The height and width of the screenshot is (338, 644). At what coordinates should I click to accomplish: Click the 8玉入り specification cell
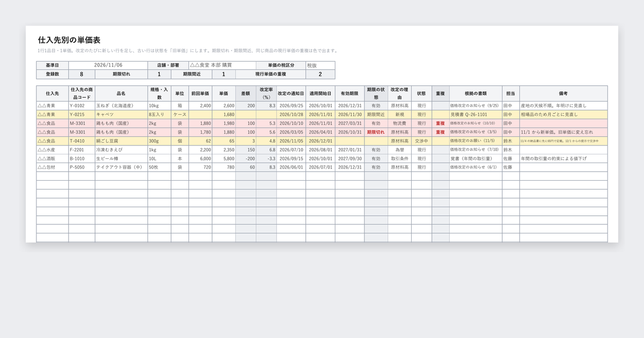(159, 114)
